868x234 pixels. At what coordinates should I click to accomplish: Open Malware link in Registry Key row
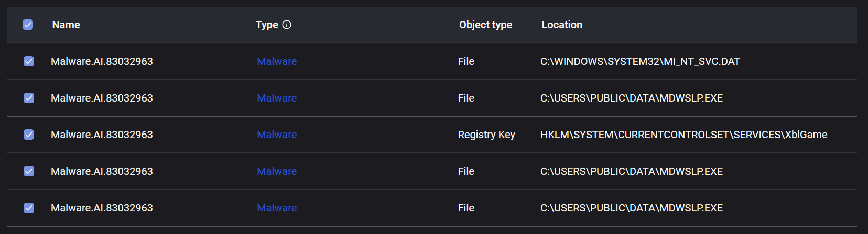point(277,135)
